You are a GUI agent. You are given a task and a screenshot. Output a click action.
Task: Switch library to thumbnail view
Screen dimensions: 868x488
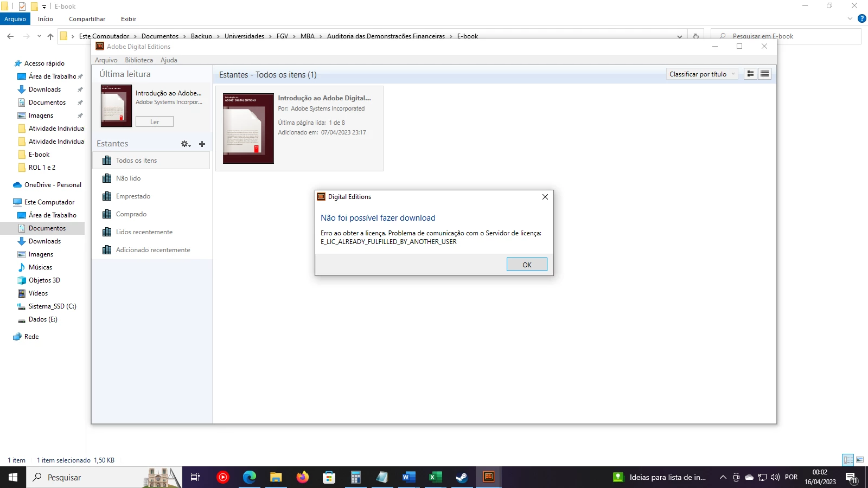751,74
